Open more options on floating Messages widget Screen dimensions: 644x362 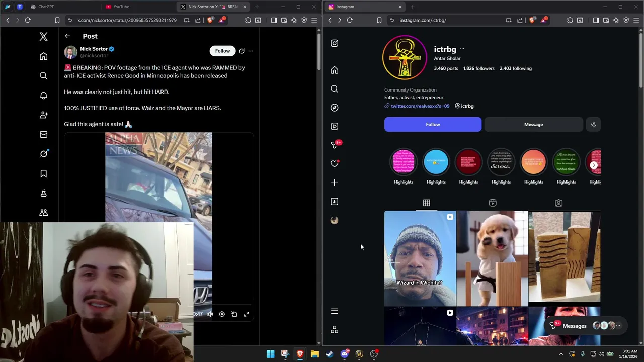pyautogui.click(x=618, y=326)
